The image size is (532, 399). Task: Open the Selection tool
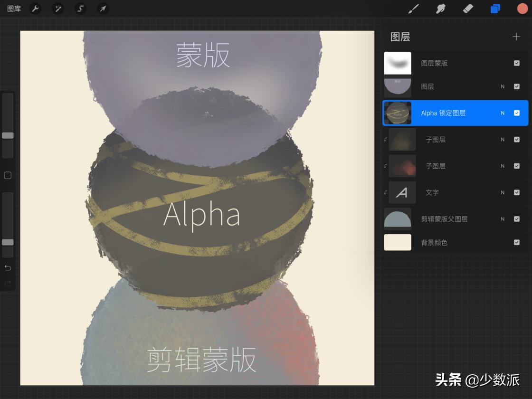click(80, 9)
